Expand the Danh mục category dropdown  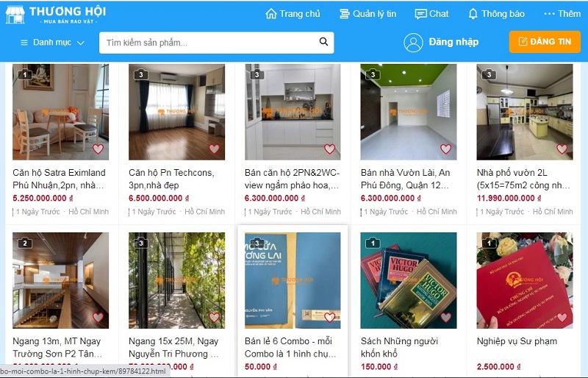(x=52, y=43)
